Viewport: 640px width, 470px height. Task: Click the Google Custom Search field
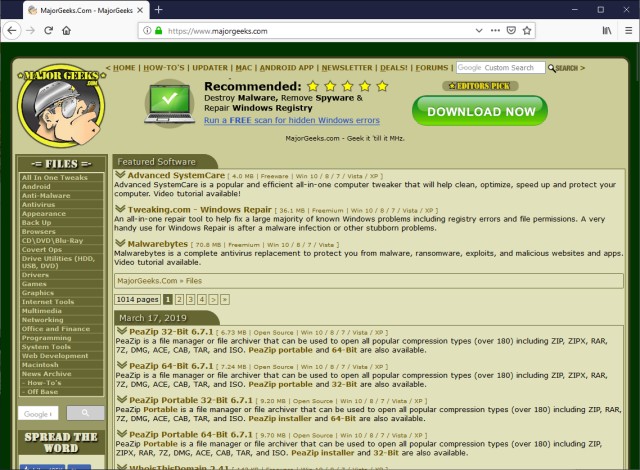[x=500, y=68]
